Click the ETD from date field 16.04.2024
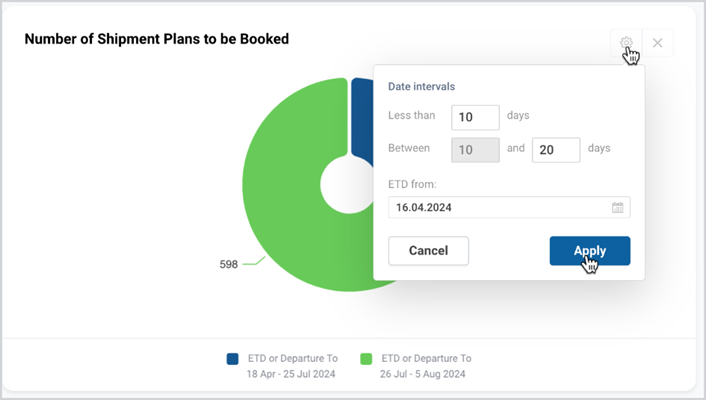 pyautogui.click(x=509, y=207)
